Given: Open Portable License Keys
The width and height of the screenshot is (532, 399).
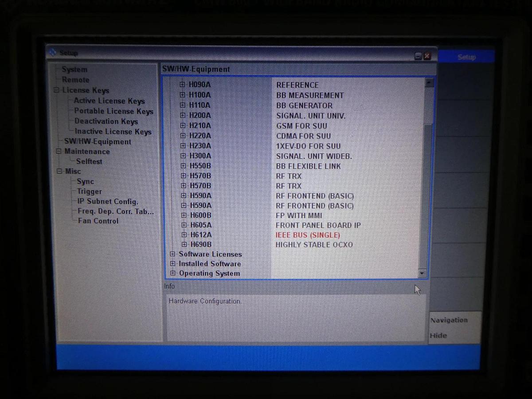Looking at the screenshot, I should 113,111.
